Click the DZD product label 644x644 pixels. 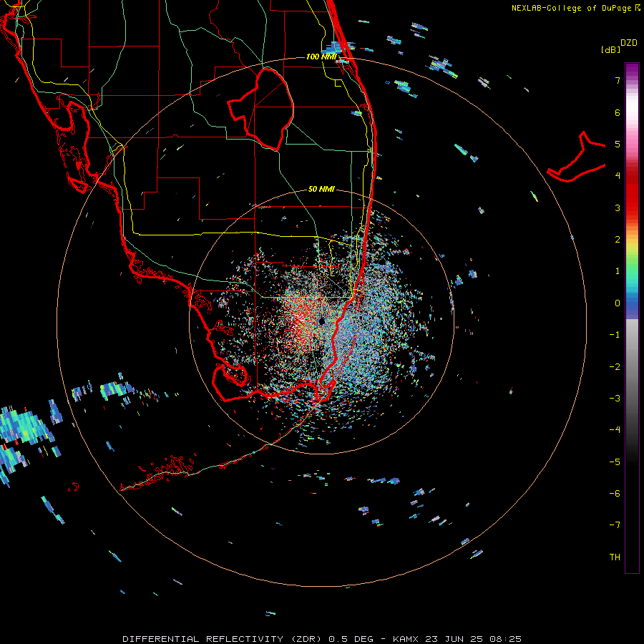click(629, 43)
